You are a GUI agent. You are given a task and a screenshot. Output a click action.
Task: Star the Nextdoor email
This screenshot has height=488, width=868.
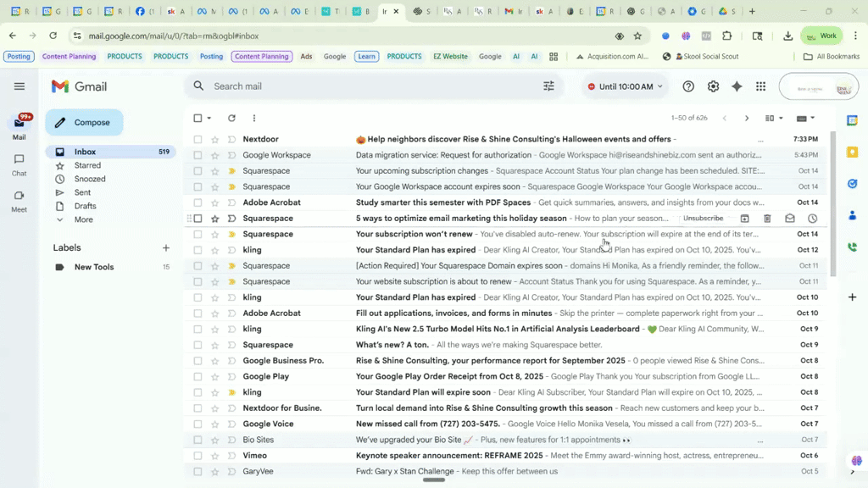(216, 139)
